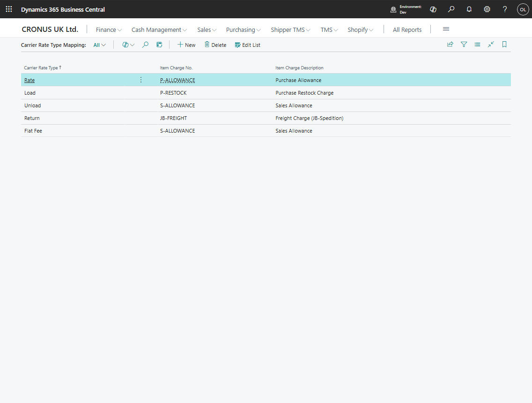This screenshot has height=403, width=532.
Task: Click S-ALLOWANCE in the Flat Fee row
Action: point(177,131)
